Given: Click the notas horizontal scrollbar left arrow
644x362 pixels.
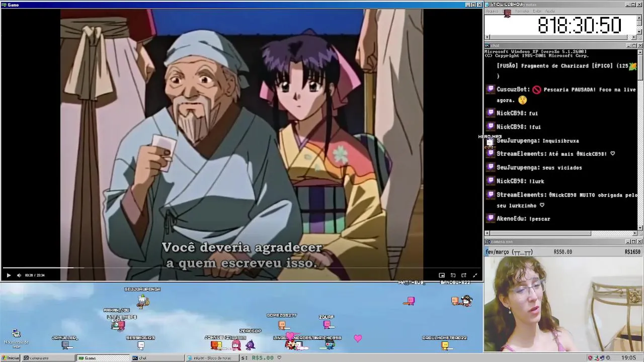Looking at the screenshot, I should (x=487, y=37).
